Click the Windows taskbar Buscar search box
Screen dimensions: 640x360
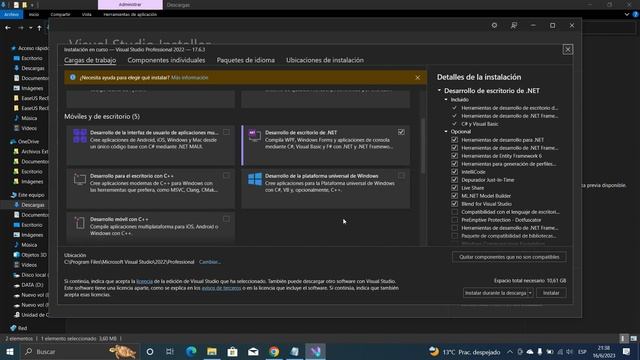click(x=80, y=351)
